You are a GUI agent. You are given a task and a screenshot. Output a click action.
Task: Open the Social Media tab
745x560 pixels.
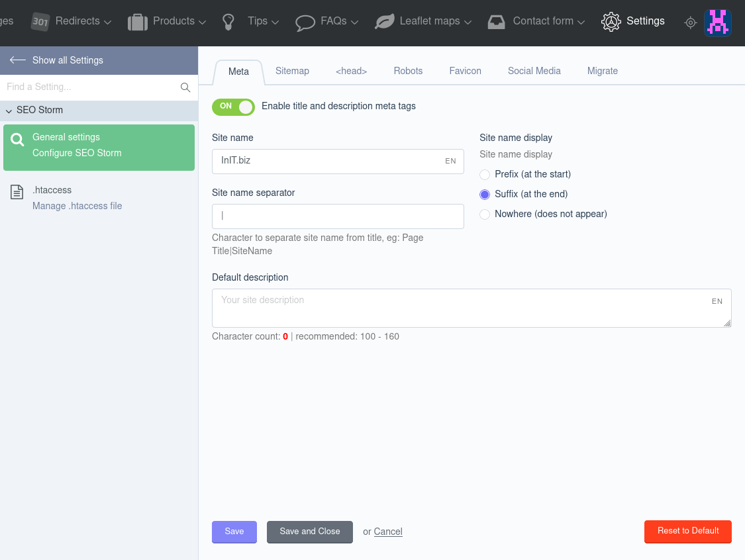534,71
